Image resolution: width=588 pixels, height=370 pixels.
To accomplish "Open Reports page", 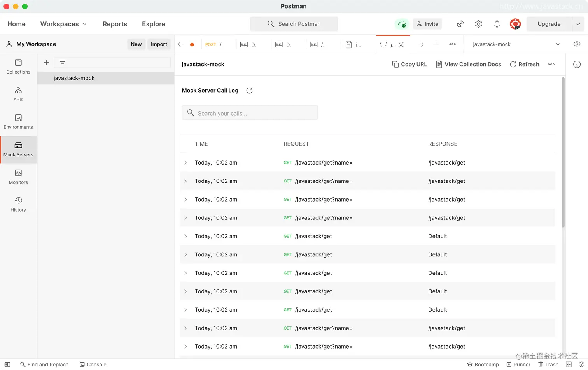I will 115,24.
